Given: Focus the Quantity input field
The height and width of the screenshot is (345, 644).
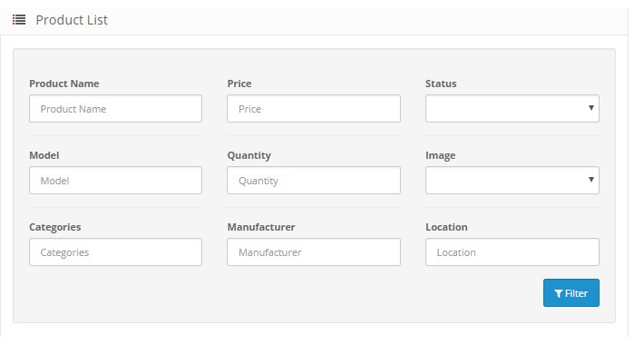Looking at the screenshot, I should point(314,180).
